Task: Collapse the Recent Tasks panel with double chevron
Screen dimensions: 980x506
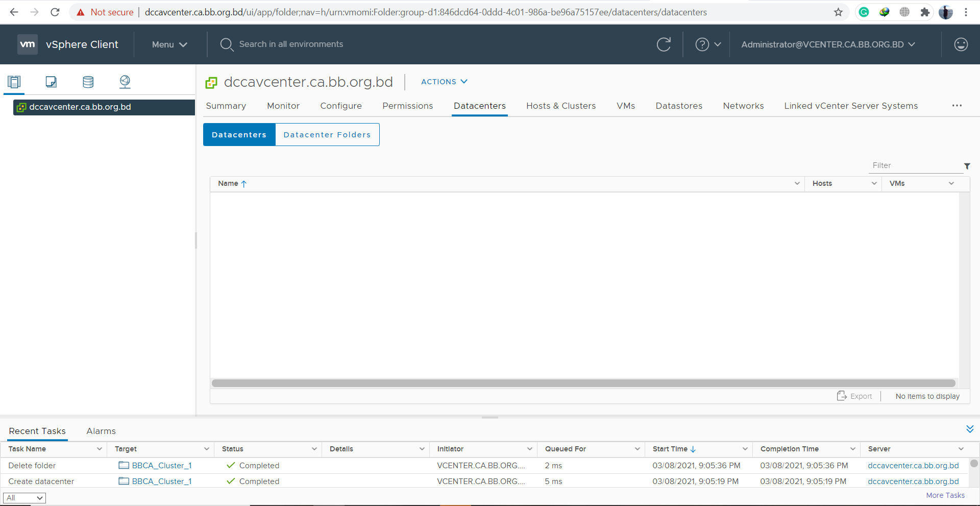Action: 970,429
